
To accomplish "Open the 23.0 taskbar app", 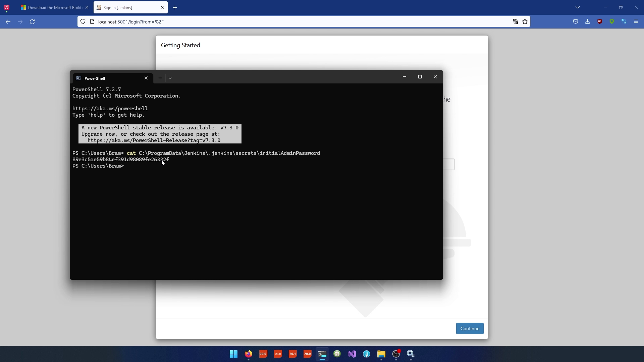I will pos(278,354).
